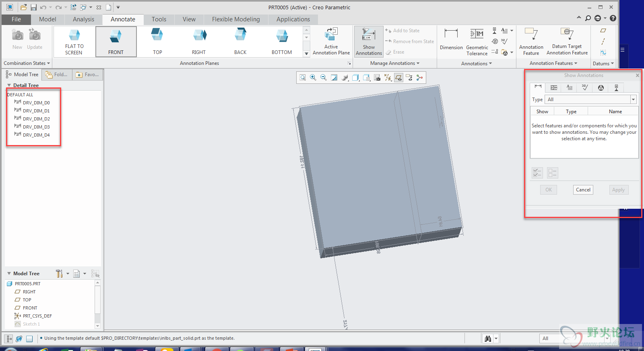
Task: Click the Zoom Out magnifier icon
Action: coord(324,77)
